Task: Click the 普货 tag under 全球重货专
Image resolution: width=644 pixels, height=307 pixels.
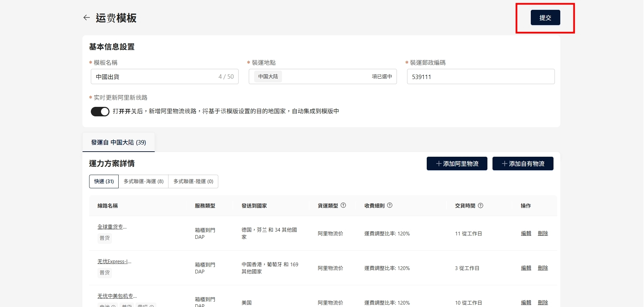Action: [x=105, y=238]
